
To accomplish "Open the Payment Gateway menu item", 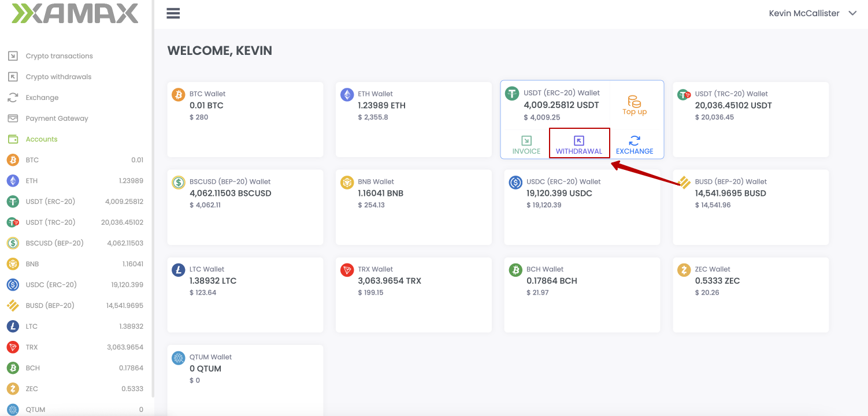I will (57, 118).
